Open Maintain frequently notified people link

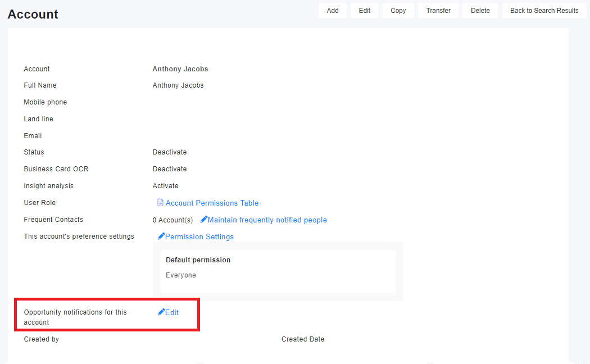tap(267, 220)
